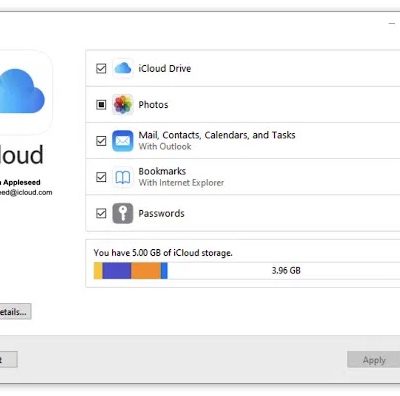Click the Photos flower icon
Screen dimensions: 400x396
[x=123, y=104]
